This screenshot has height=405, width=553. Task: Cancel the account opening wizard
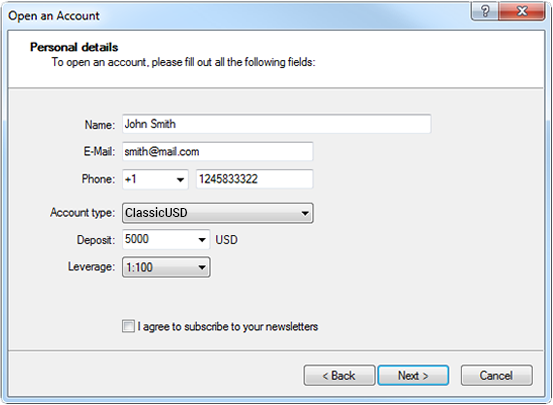496,375
